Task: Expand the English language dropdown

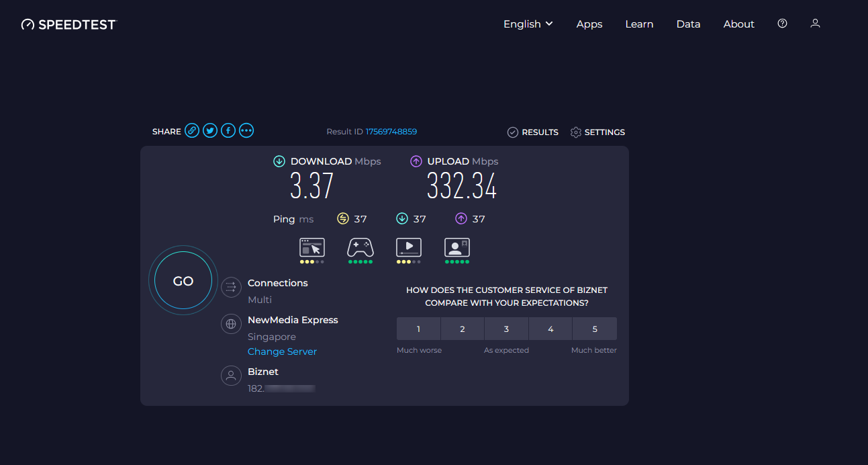Action: pos(528,24)
